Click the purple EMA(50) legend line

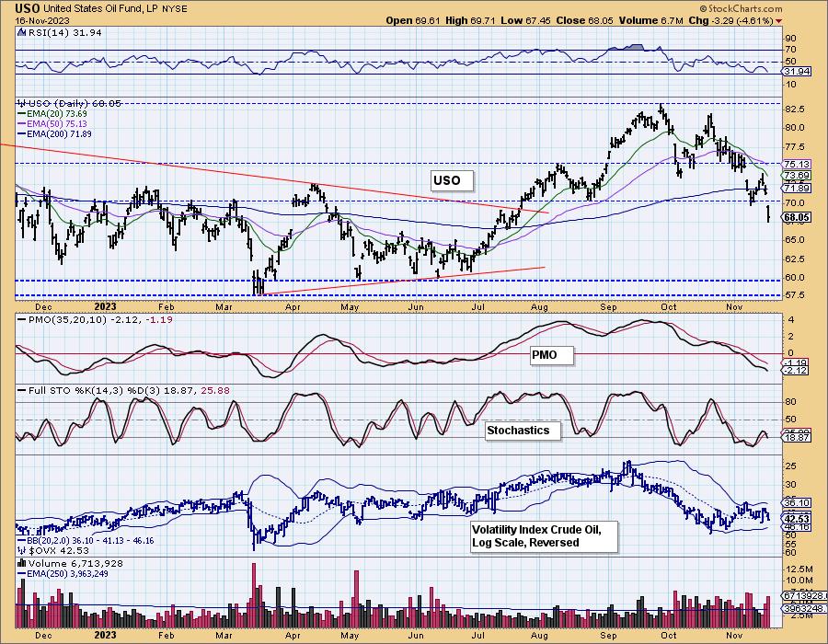(x=22, y=123)
